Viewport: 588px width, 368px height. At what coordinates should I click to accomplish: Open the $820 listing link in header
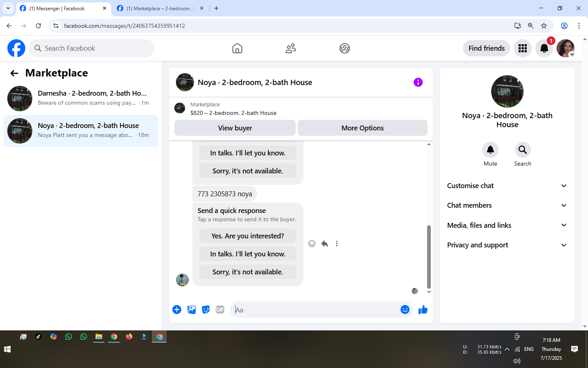click(233, 113)
